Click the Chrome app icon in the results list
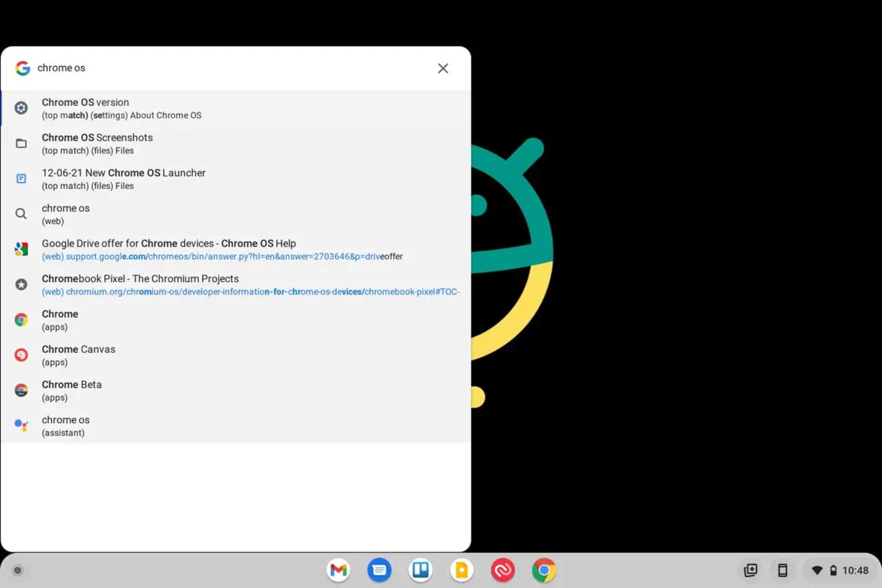882x588 pixels. tap(21, 320)
